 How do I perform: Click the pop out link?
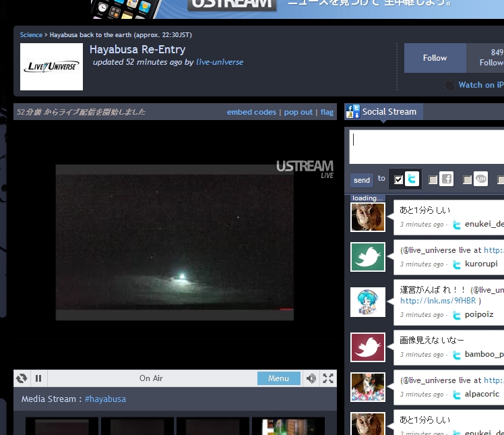pos(298,112)
